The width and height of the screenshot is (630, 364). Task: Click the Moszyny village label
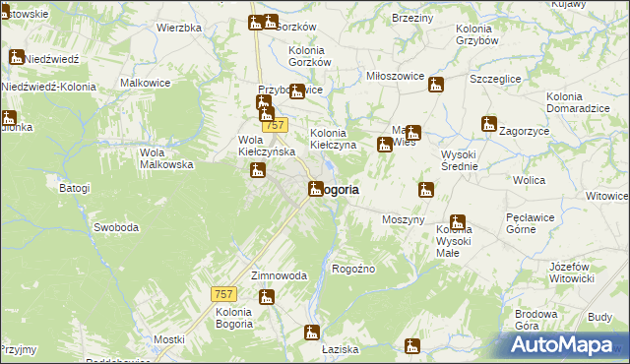[x=404, y=220]
